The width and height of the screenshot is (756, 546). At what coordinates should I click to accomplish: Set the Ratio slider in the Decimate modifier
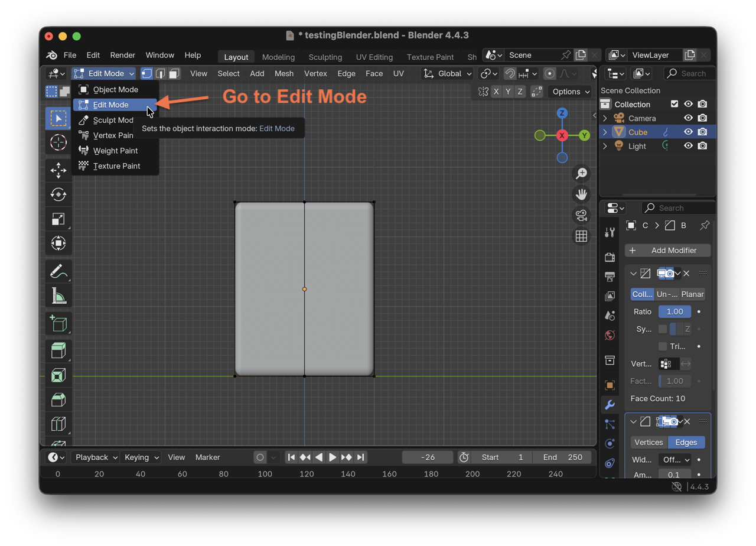coord(674,311)
